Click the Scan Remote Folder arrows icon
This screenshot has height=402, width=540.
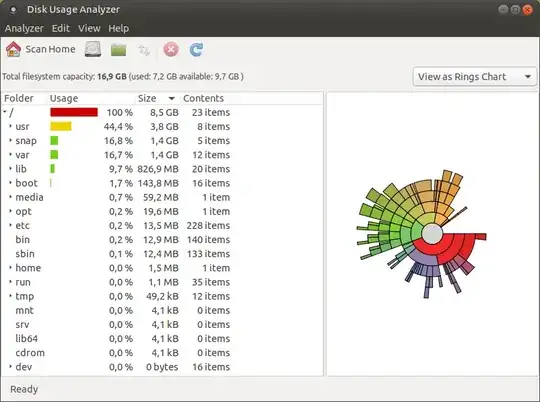coord(144,50)
